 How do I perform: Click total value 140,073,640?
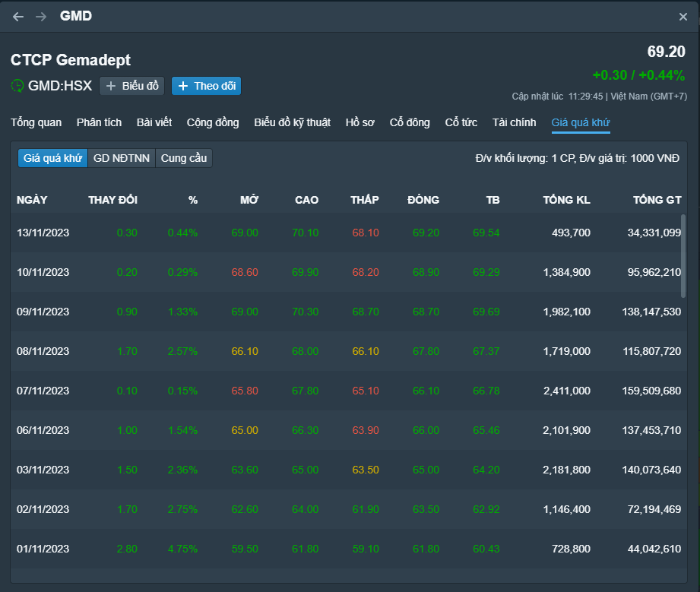tap(652, 470)
